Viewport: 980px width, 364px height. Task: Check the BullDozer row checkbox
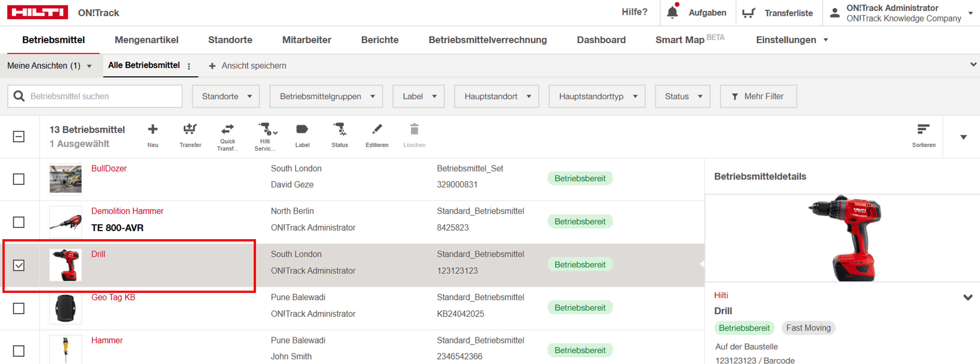point(19,179)
